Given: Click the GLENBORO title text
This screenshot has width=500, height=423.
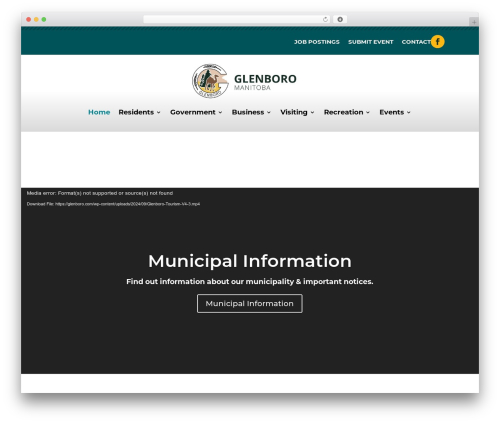Looking at the screenshot, I should pyautogui.click(x=265, y=79).
